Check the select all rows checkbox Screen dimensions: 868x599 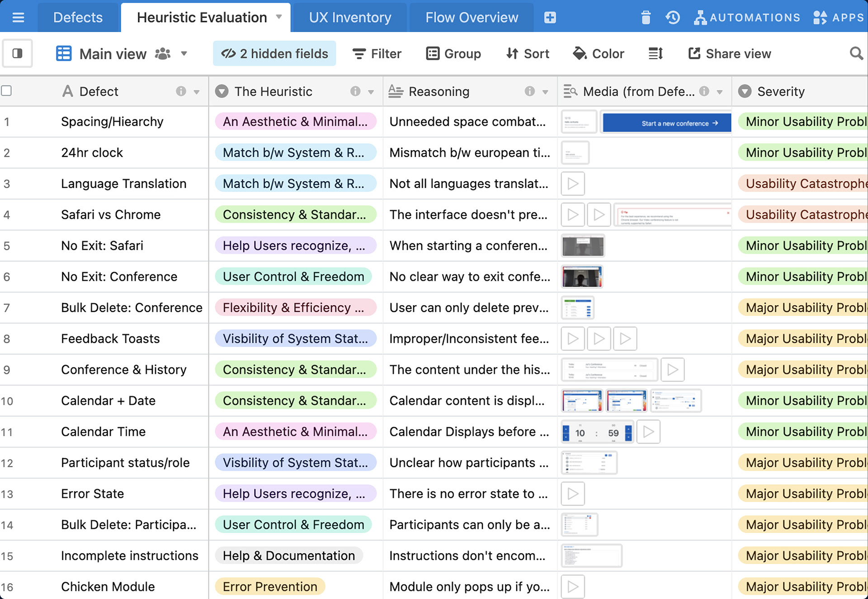click(x=6, y=91)
